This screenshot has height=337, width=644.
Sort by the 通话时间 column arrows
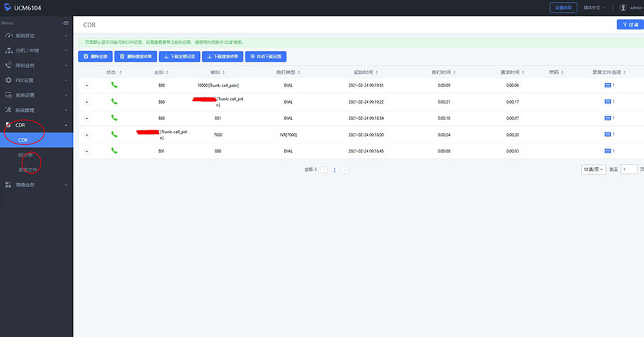523,72
